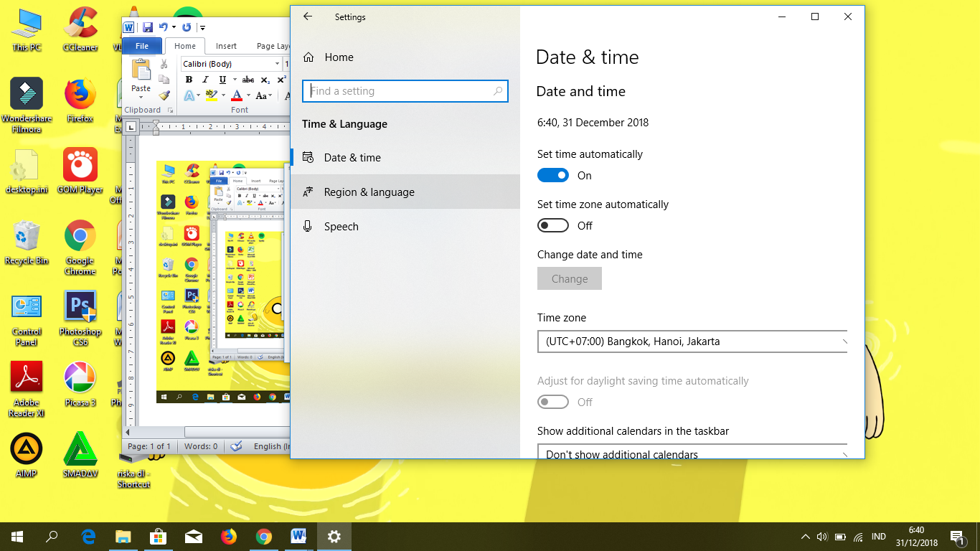The image size is (980, 551).
Task: Click the back arrow in Settings
Action: click(308, 17)
